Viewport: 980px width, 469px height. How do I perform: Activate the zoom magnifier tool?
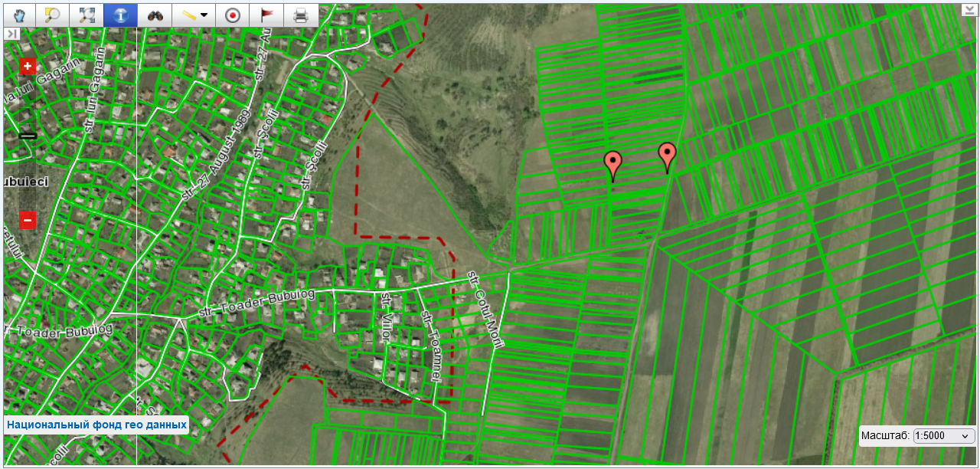click(x=52, y=15)
